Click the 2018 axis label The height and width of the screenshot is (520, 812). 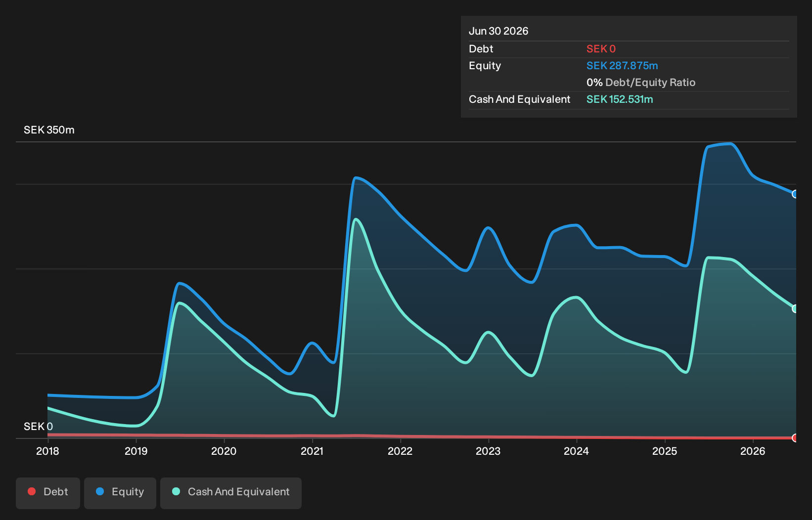(47, 451)
